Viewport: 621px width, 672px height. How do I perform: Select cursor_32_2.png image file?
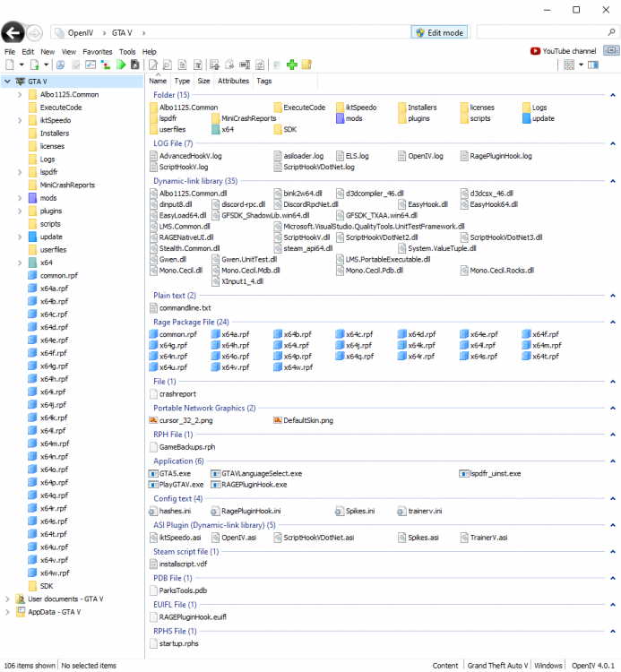coord(181,420)
